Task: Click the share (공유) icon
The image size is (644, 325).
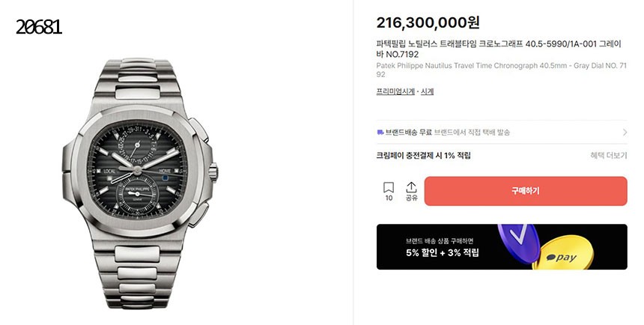Action: pyautogui.click(x=411, y=187)
